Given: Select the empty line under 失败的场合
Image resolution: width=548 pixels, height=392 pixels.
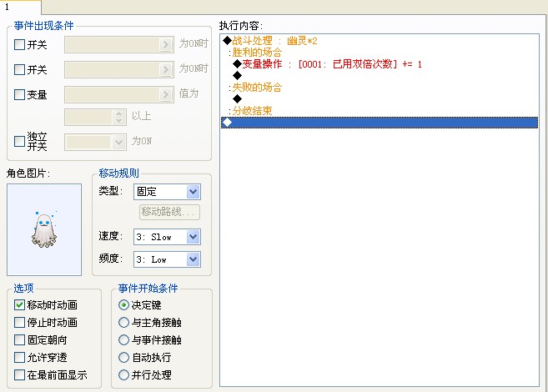Looking at the screenshot, I should coord(380,99).
